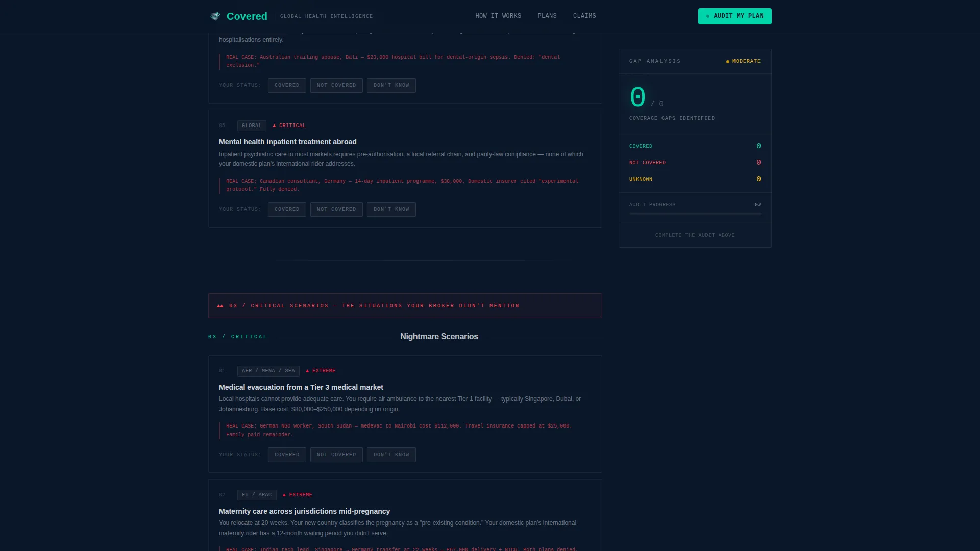Click the Critical warning triangle on mental health card
980x551 pixels.
[274, 126]
